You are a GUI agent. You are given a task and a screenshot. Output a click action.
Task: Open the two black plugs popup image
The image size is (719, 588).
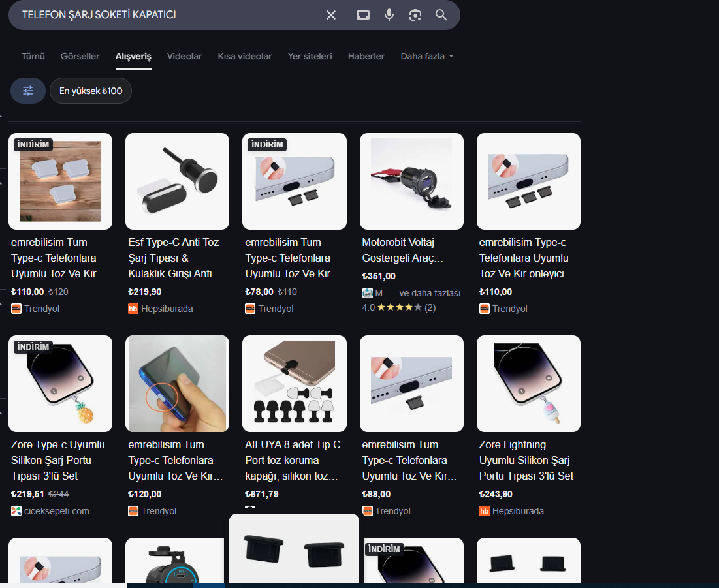pos(294,549)
